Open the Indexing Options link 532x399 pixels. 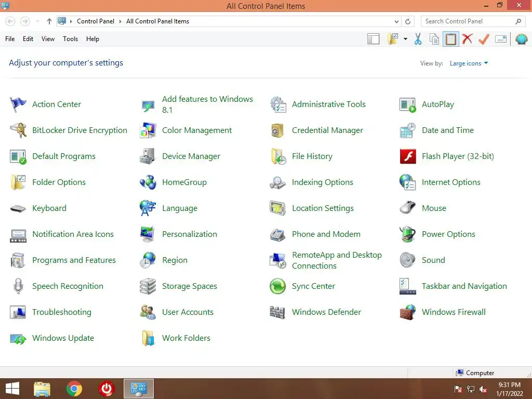(322, 182)
